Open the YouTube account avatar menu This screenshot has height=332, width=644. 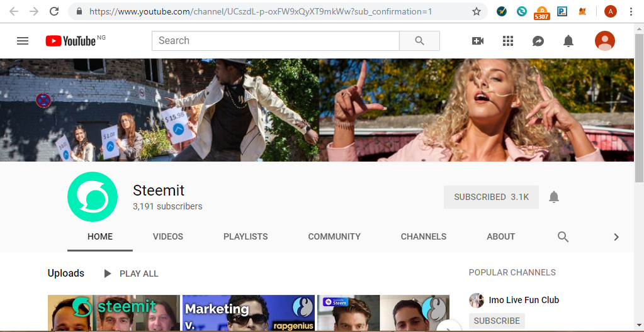tap(604, 41)
